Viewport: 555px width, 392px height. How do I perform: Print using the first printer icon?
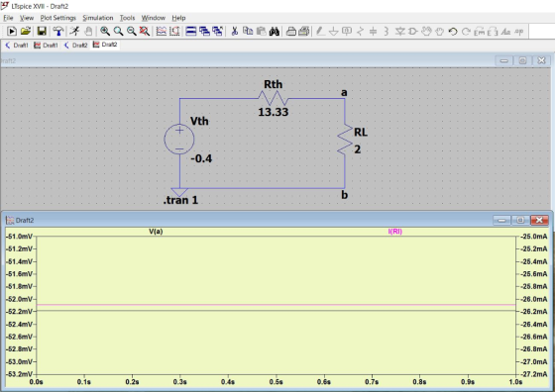(291, 32)
